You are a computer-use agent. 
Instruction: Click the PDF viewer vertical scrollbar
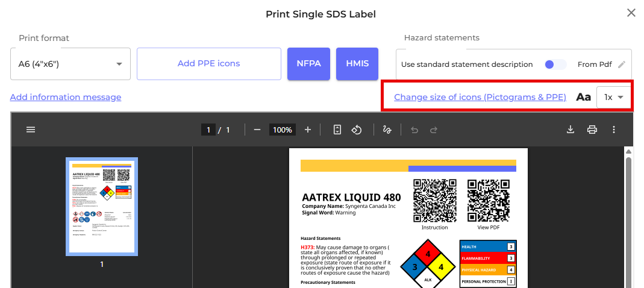click(x=628, y=222)
